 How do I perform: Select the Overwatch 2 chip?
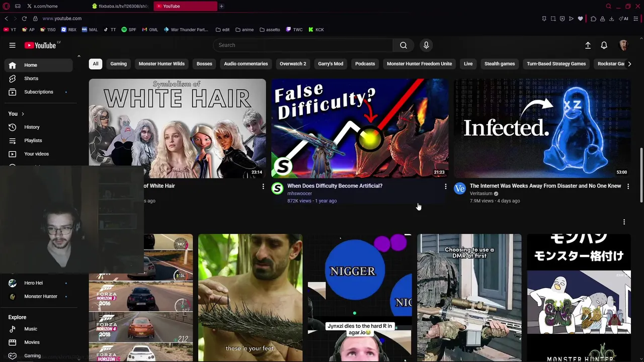(293, 64)
